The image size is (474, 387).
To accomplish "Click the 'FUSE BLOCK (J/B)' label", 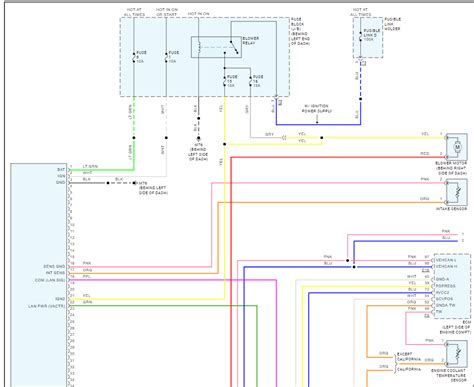I will point(297,24).
